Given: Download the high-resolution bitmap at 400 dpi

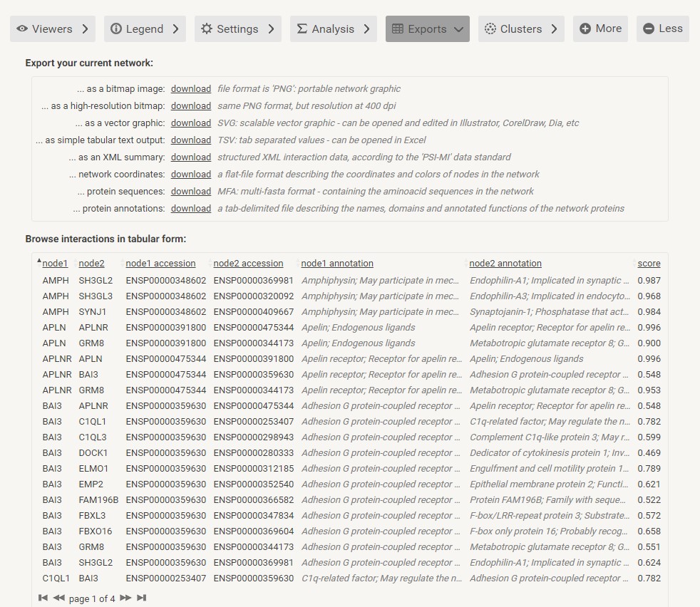Looking at the screenshot, I should tap(191, 105).
